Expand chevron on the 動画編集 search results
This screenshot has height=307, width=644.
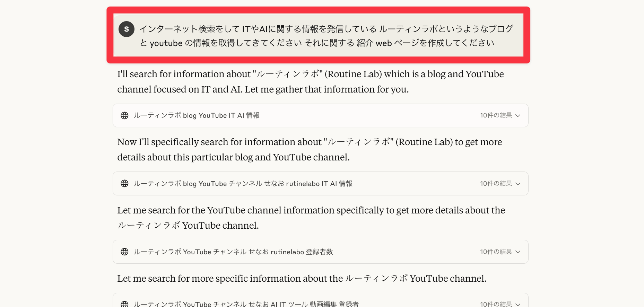(x=518, y=304)
